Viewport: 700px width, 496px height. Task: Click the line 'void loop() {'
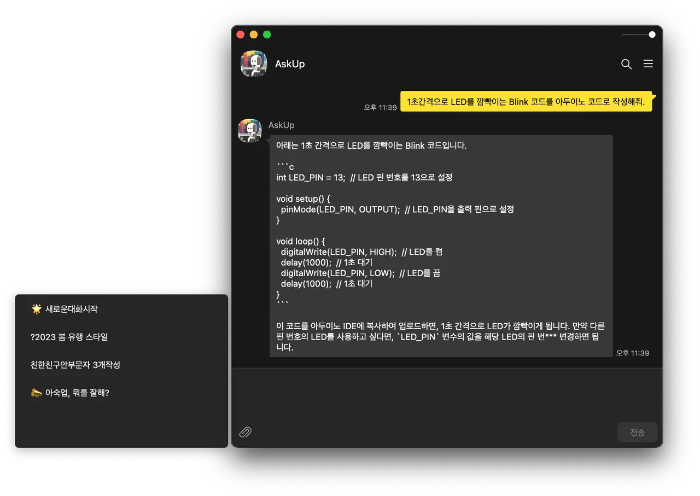(300, 241)
